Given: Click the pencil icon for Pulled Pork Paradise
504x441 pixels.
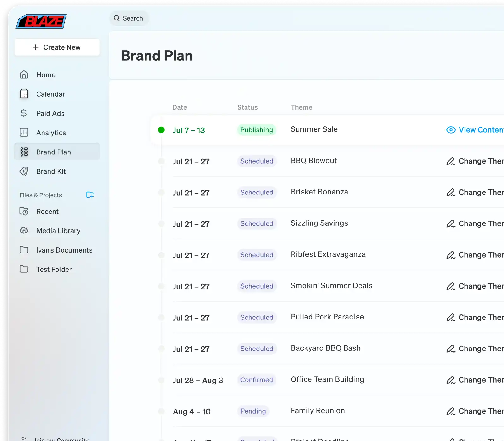Looking at the screenshot, I should tap(451, 318).
